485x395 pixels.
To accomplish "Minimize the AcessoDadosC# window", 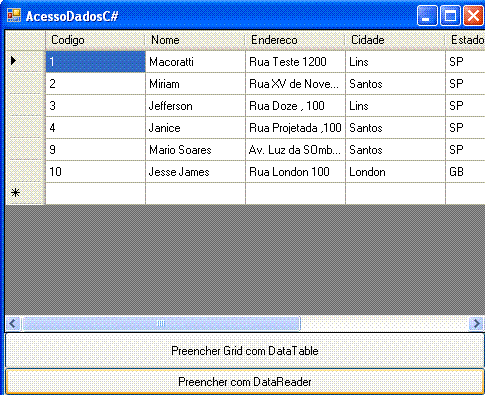I will pyautogui.click(x=427, y=15).
